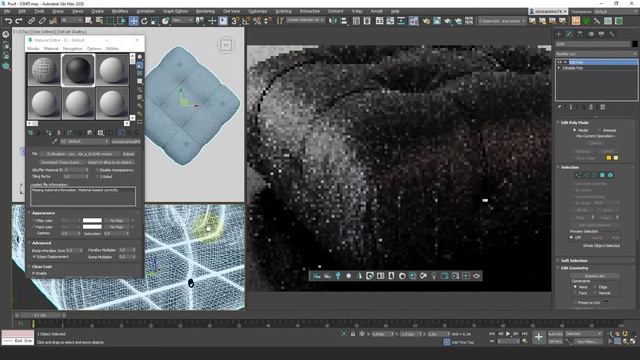Open the selection filter All dropdown
The width and height of the screenshot is (640, 360).
click(x=71, y=20)
